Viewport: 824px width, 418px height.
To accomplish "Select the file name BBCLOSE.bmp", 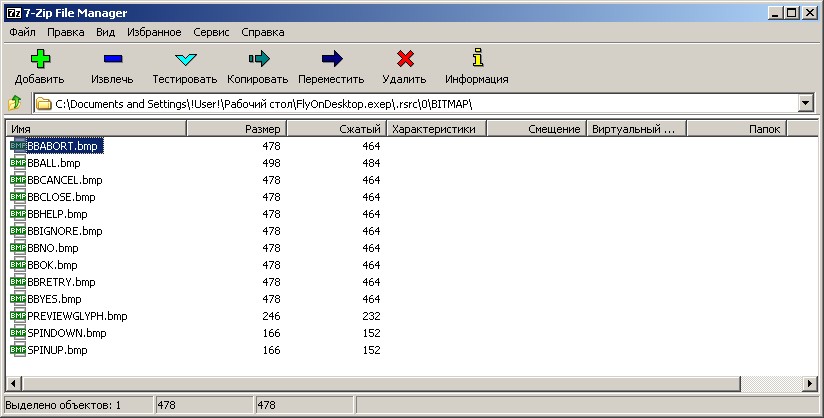I will 61,197.
